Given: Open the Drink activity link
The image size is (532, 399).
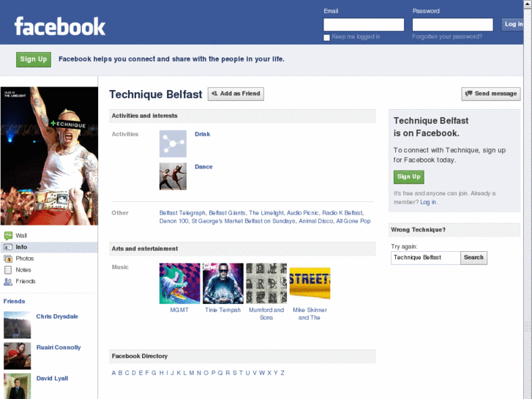Looking at the screenshot, I should click(x=203, y=134).
